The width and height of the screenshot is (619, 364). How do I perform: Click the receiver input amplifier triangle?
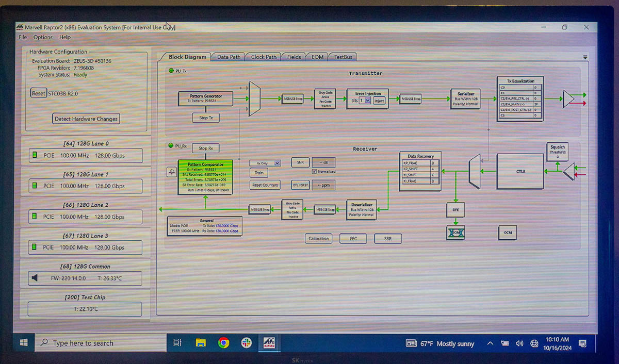(568, 172)
